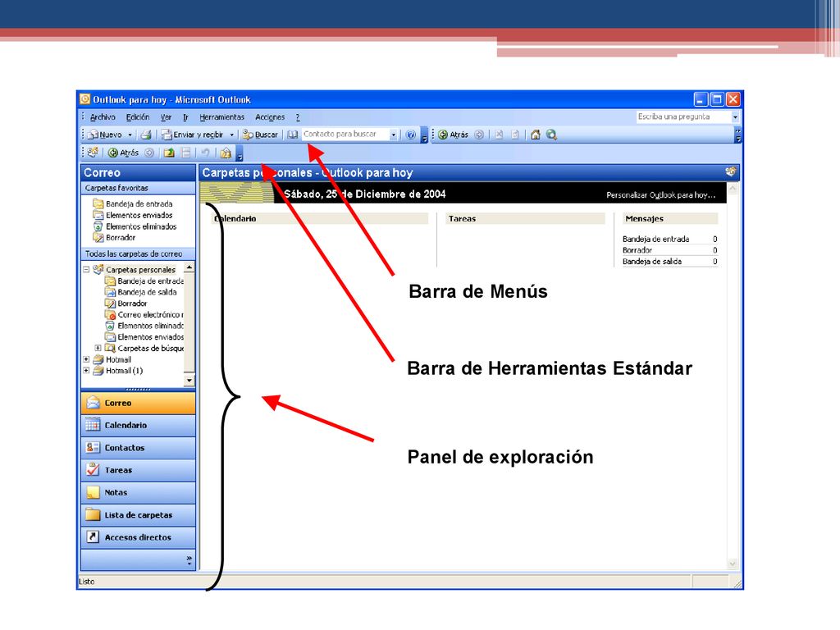This screenshot has width=840, height=630.
Task: Click Atrás in the Web toolbar
Action: (x=453, y=135)
